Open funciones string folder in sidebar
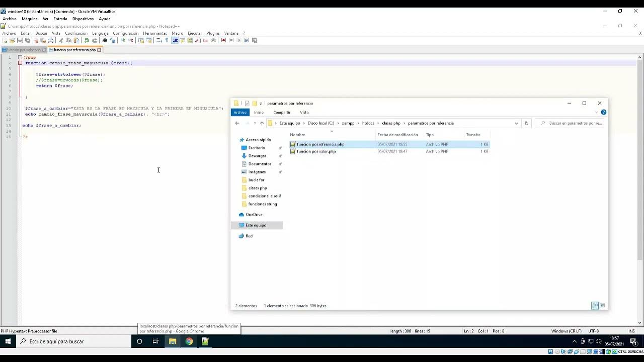The height and width of the screenshot is (362, 644). coord(262,204)
